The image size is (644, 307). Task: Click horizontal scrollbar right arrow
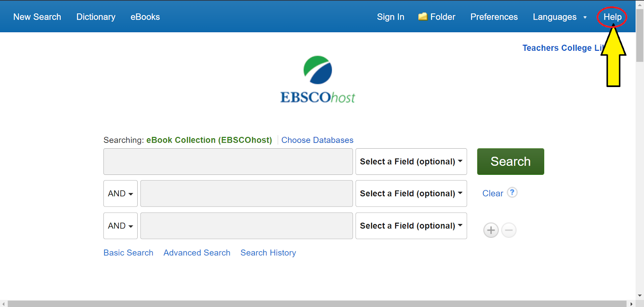631,304
